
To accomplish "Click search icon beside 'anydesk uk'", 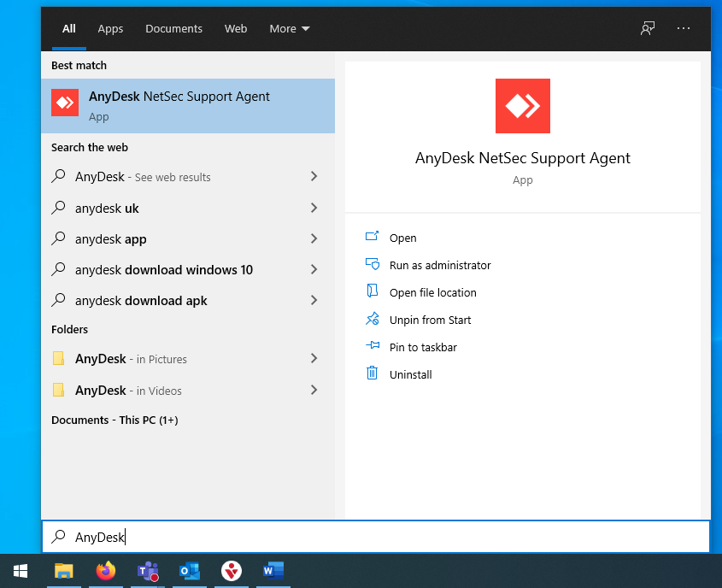I will 58,208.
